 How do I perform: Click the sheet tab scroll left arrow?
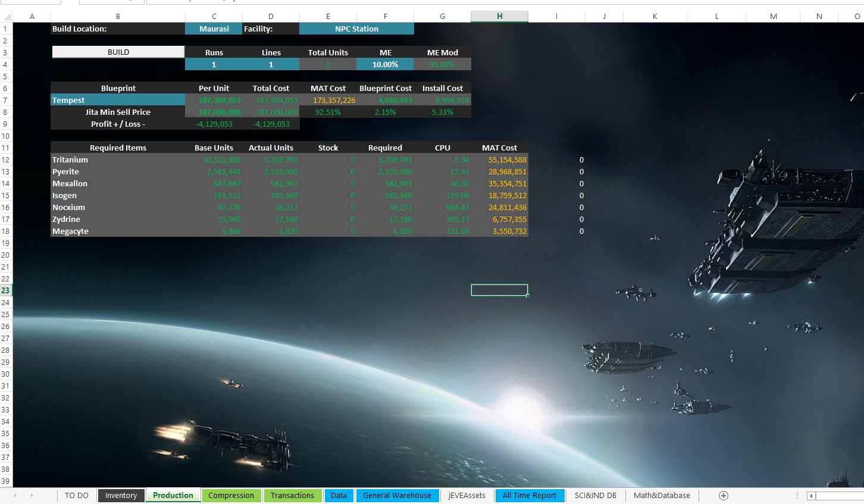[x=15, y=496]
